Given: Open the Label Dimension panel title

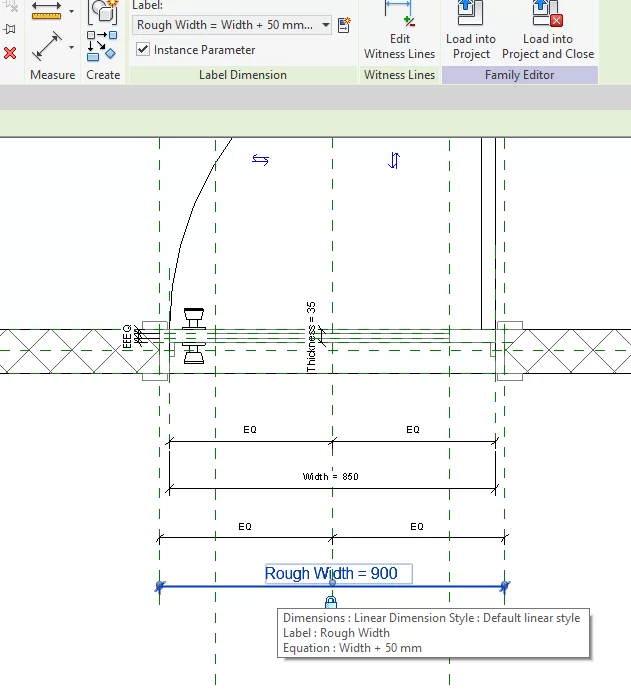Looking at the screenshot, I should pyautogui.click(x=242, y=75).
